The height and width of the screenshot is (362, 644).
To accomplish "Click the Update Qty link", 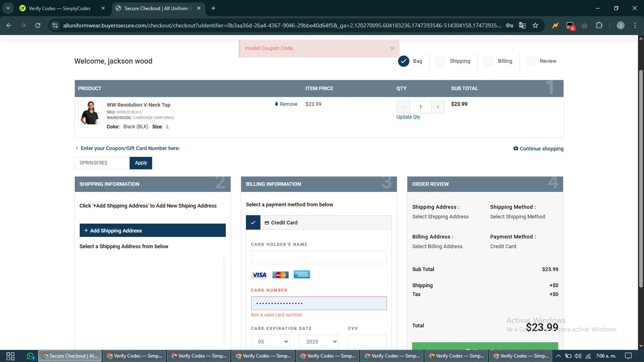I will [408, 117].
